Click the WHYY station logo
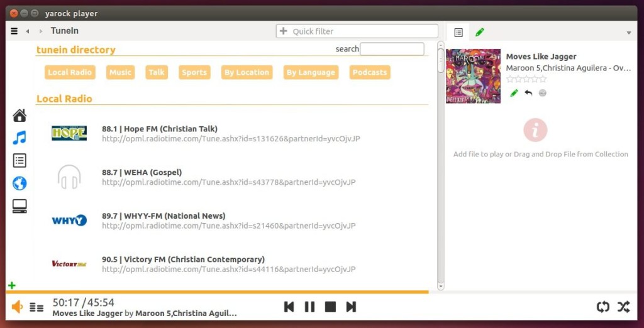The width and height of the screenshot is (644, 328). click(69, 221)
